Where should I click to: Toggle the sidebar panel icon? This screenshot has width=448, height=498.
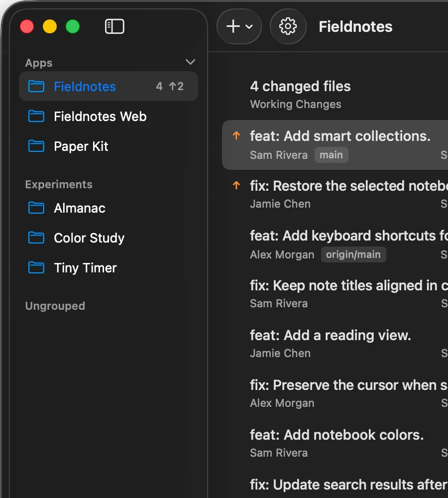114,26
